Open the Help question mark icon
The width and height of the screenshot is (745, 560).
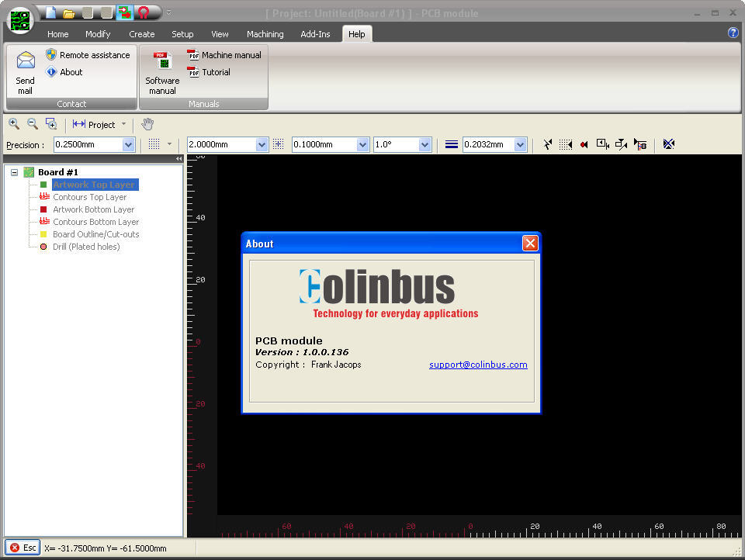(733, 33)
